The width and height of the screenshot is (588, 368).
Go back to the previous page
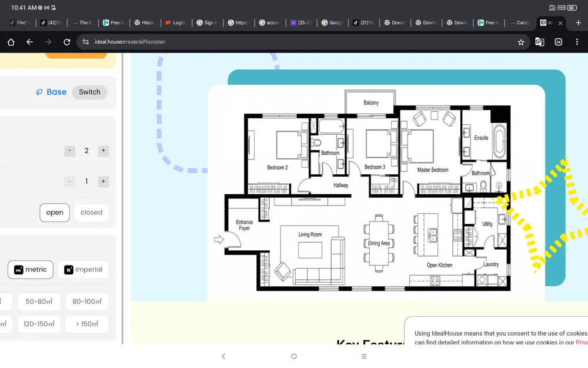[x=29, y=42]
